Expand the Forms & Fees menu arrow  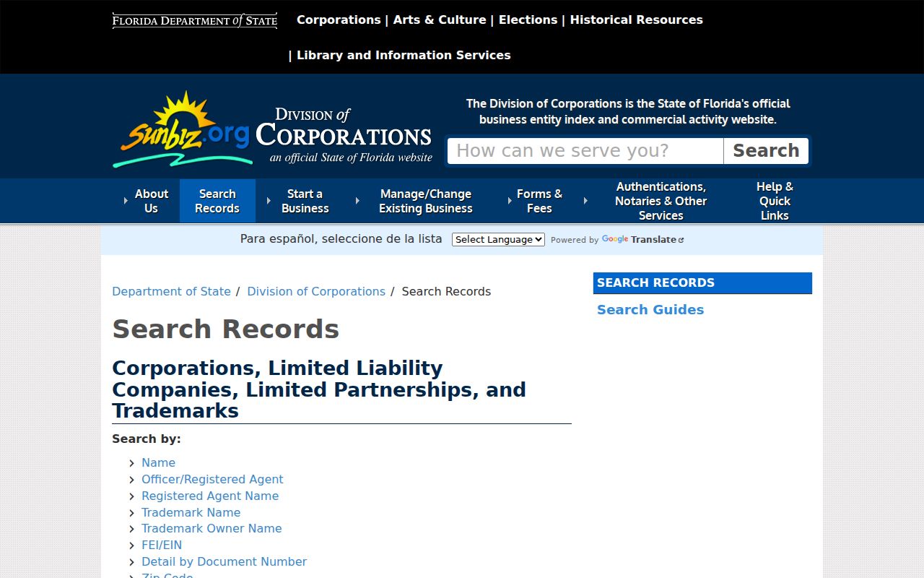pyautogui.click(x=510, y=201)
